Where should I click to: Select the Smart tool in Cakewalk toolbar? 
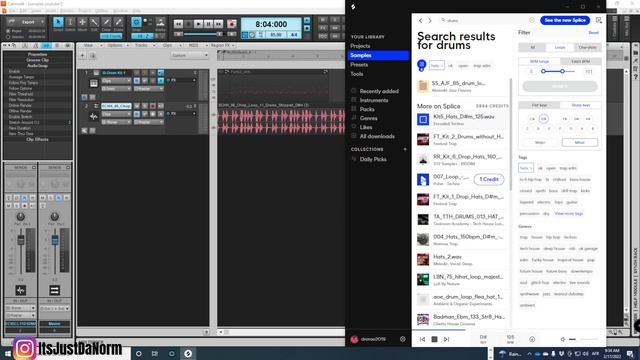click(58, 22)
